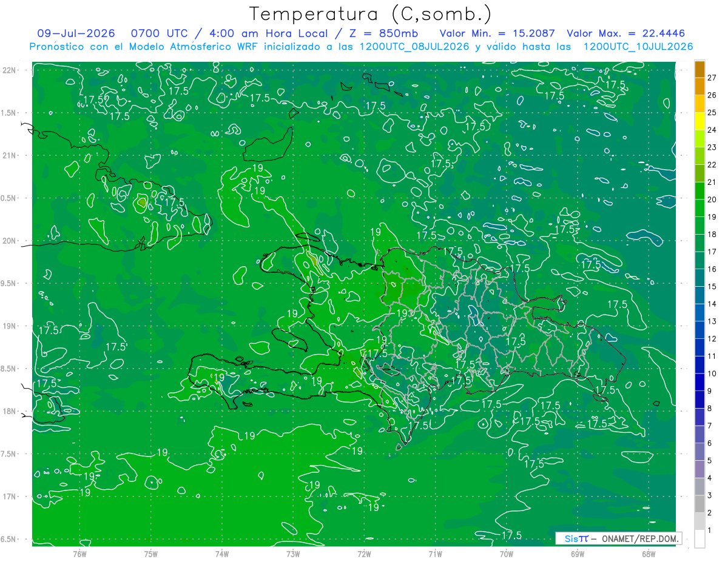Click color scale value "3"

pos(711,496)
